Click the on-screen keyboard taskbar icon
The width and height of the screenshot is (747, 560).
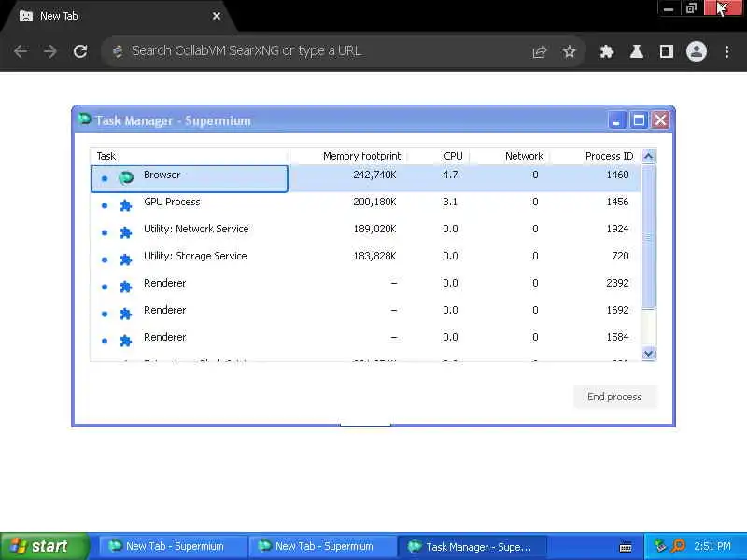click(x=626, y=547)
